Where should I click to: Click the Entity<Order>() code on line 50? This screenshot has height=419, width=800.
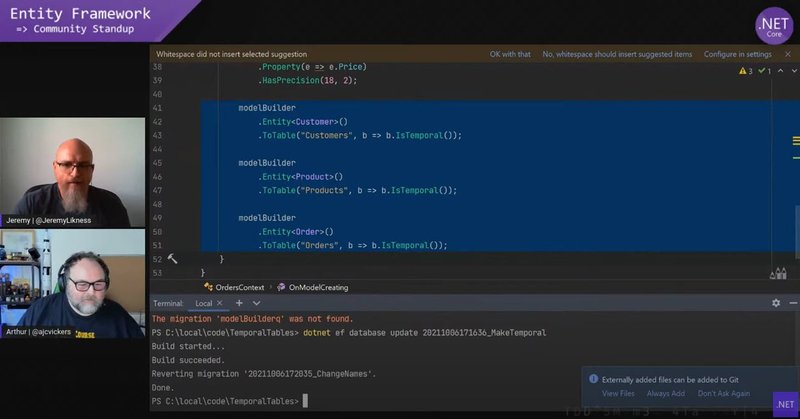click(295, 232)
